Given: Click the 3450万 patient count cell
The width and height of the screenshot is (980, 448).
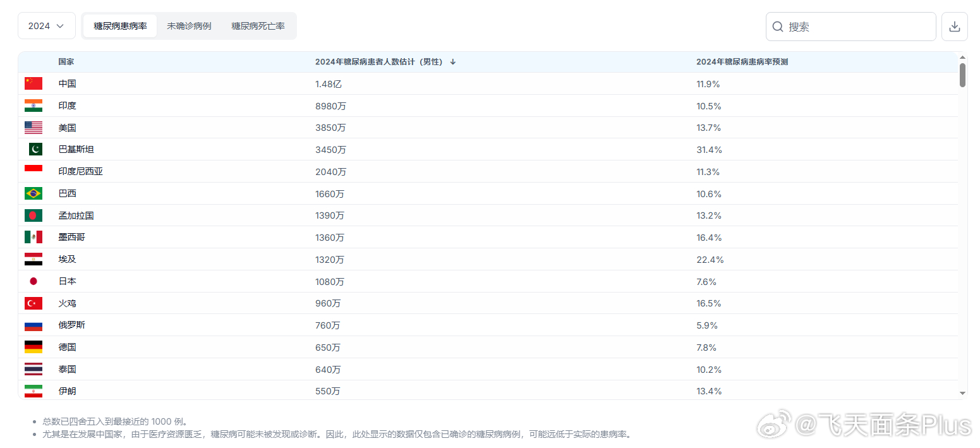Looking at the screenshot, I should click(330, 150).
